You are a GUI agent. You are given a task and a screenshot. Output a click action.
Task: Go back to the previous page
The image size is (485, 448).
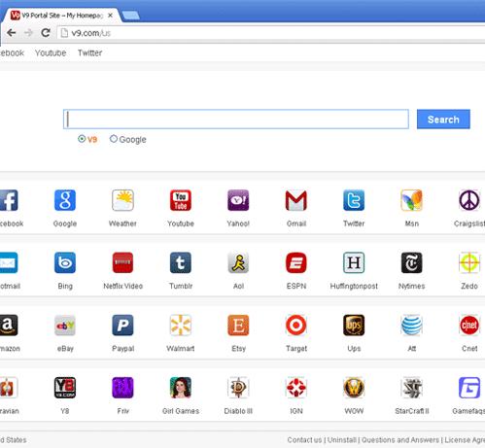tap(12, 33)
